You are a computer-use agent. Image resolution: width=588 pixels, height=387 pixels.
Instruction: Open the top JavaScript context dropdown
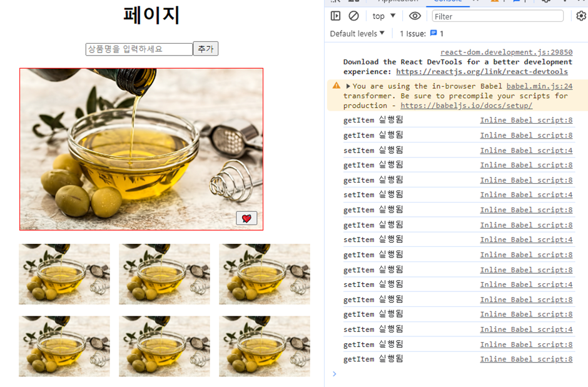click(383, 16)
